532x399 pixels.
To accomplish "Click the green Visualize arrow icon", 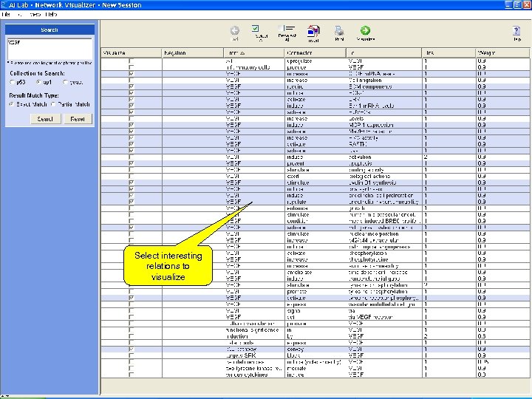I will [x=366, y=30].
